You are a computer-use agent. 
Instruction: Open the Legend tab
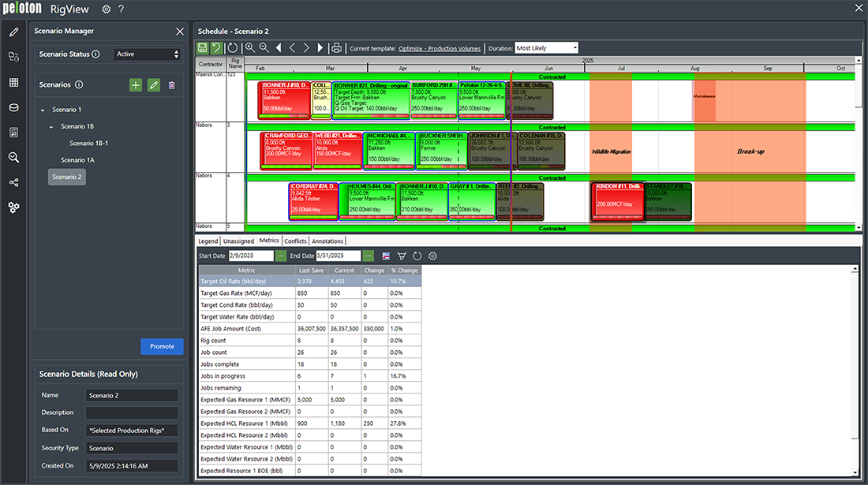pos(208,241)
